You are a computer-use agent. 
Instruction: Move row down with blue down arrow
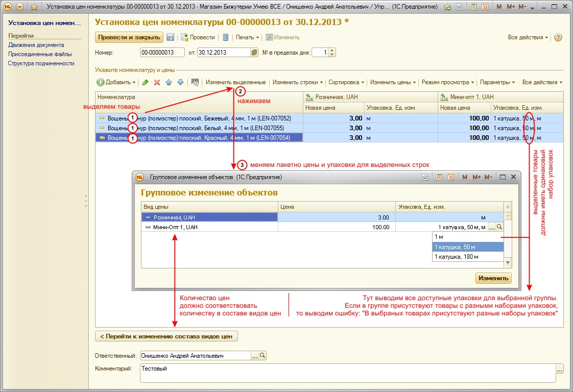point(180,82)
